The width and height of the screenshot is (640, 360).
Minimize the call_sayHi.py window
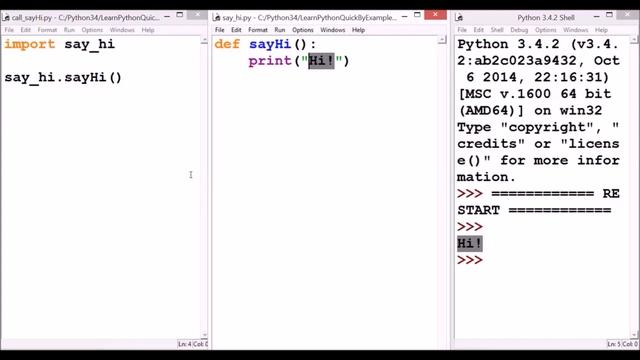[167, 16]
